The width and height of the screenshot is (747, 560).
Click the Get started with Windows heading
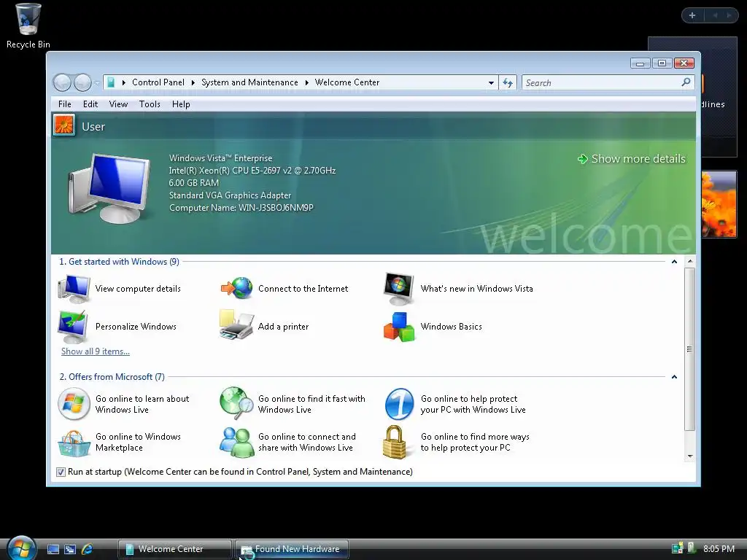point(119,262)
